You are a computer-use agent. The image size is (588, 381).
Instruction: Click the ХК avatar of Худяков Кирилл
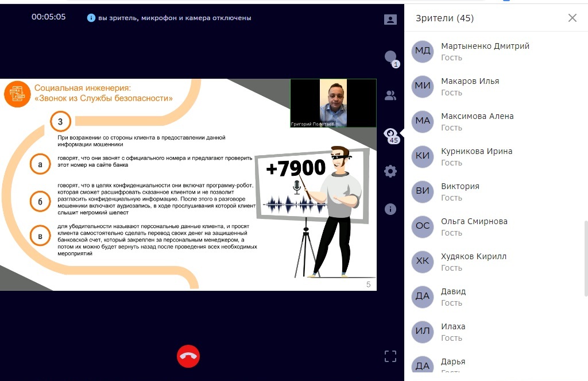(423, 261)
